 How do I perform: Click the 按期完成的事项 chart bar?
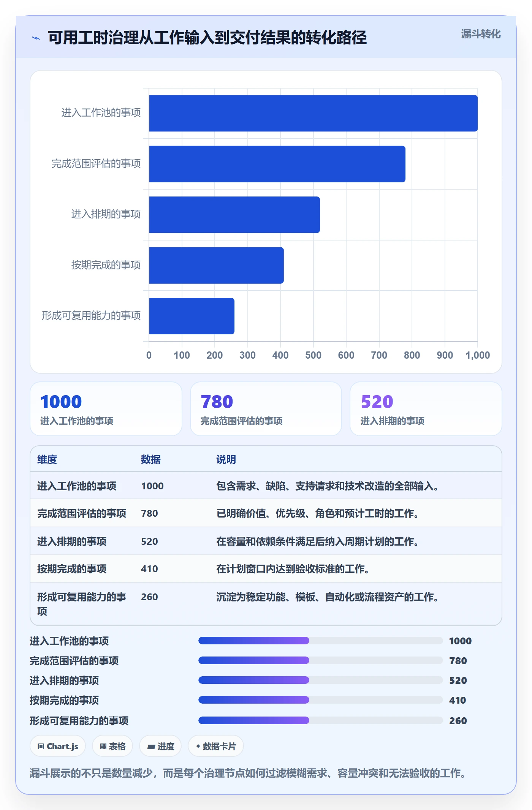tap(216, 265)
